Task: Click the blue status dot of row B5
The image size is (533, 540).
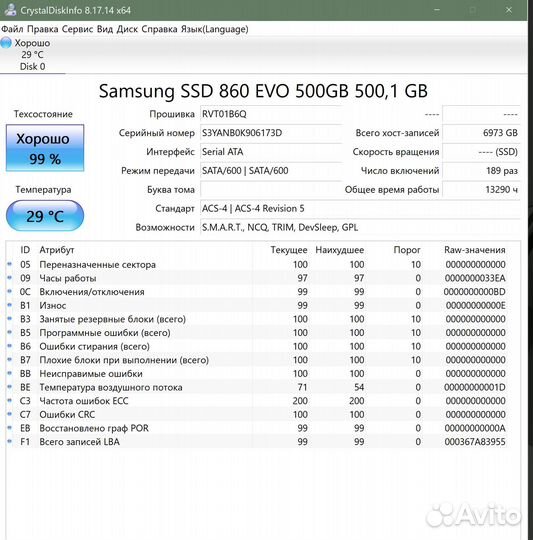Action: (x=10, y=332)
